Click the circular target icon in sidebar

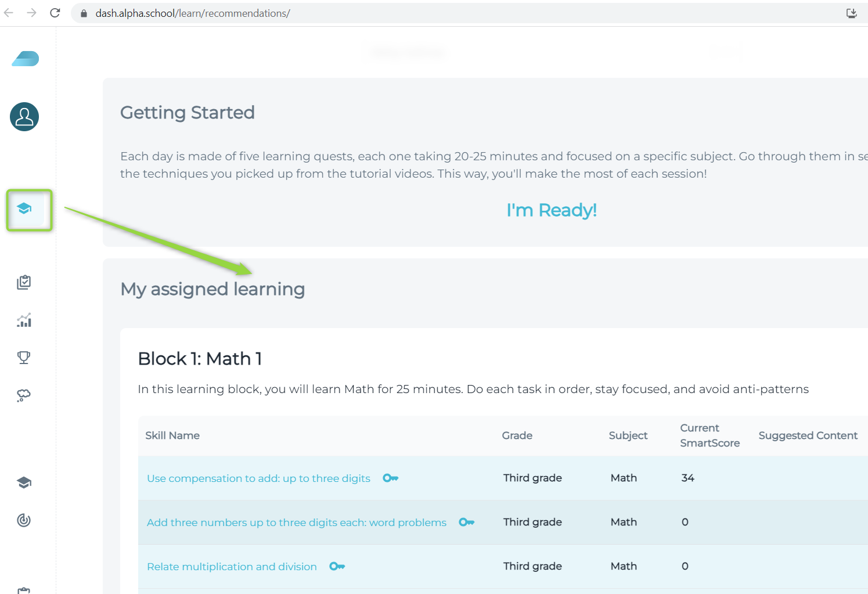pos(24,520)
